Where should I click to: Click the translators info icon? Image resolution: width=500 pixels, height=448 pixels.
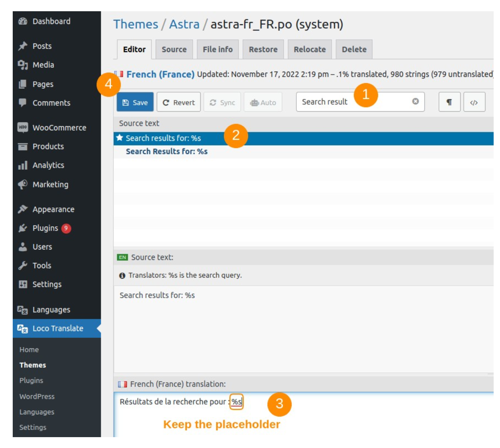pyautogui.click(x=122, y=276)
